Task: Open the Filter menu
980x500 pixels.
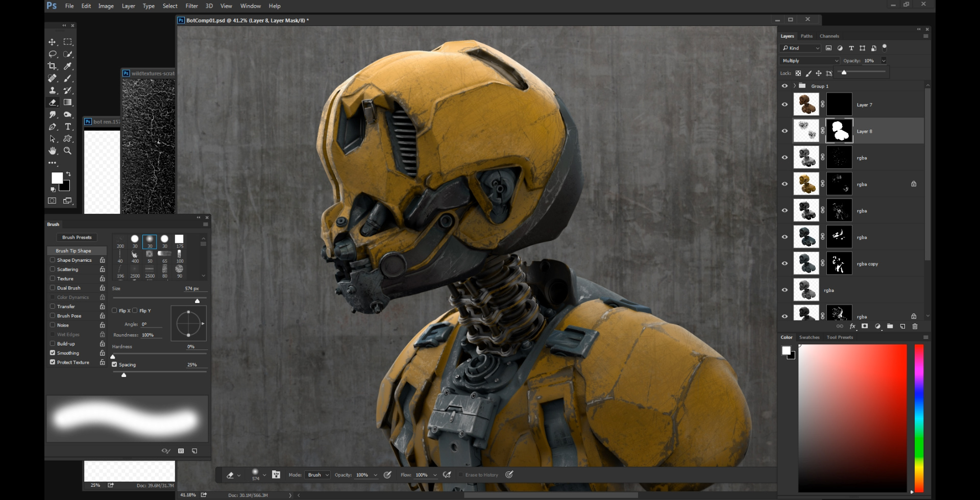Action: 191,6
